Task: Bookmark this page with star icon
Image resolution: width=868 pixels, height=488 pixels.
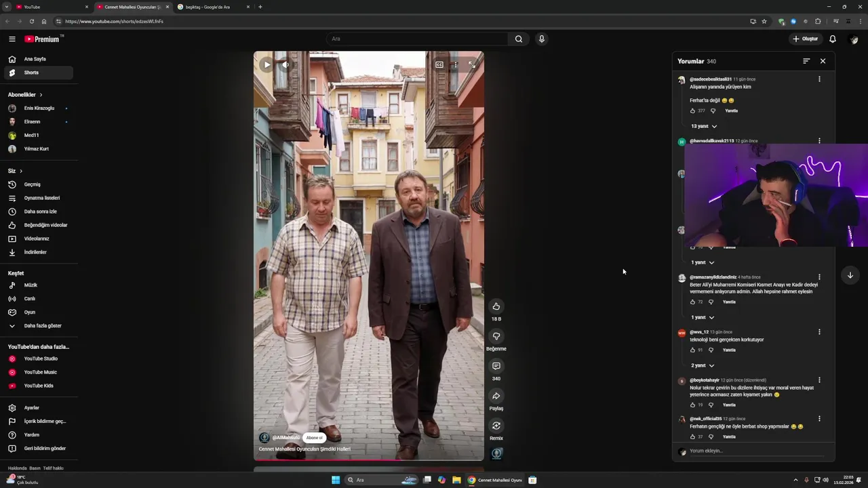Action: pyautogui.click(x=764, y=21)
